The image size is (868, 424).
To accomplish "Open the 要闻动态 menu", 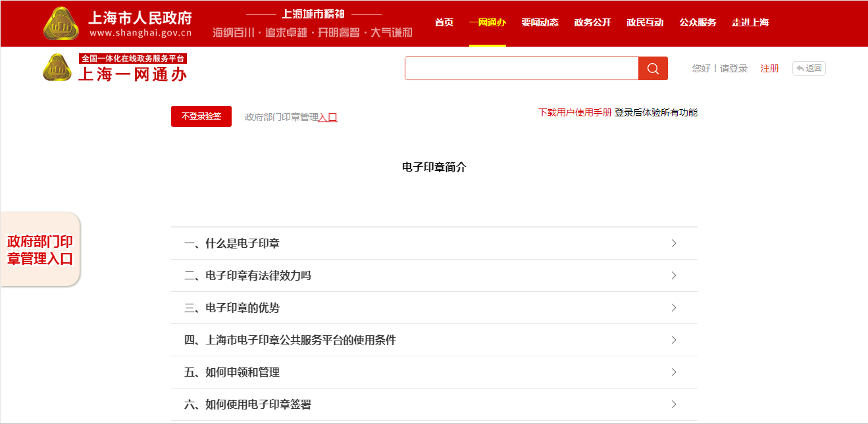I will [540, 22].
